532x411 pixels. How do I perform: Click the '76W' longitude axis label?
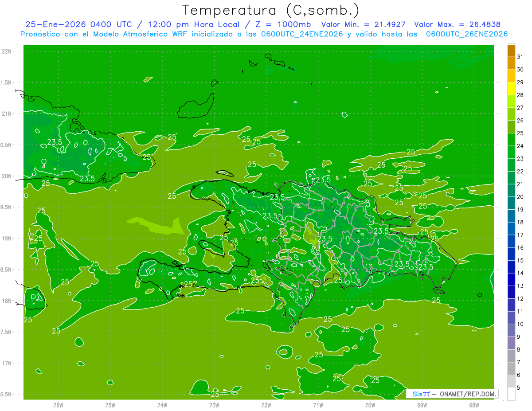(58, 405)
